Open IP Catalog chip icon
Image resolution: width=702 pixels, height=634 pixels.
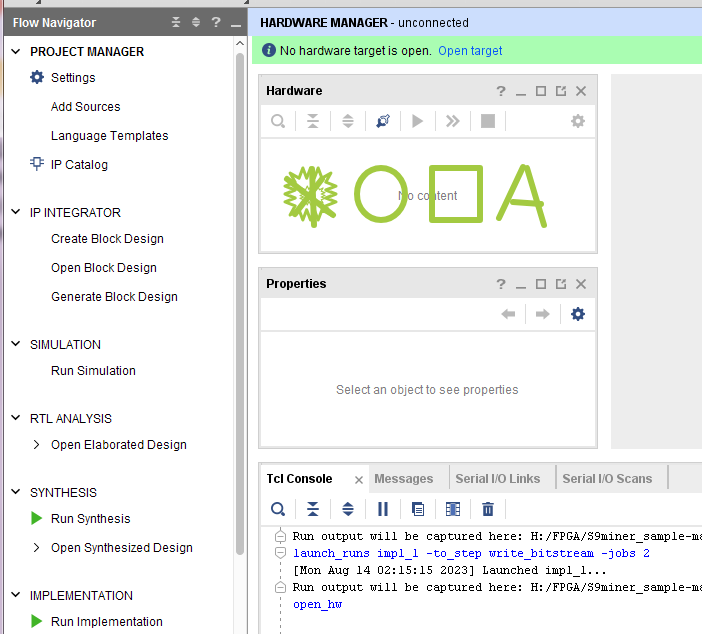(x=37, y=163)
